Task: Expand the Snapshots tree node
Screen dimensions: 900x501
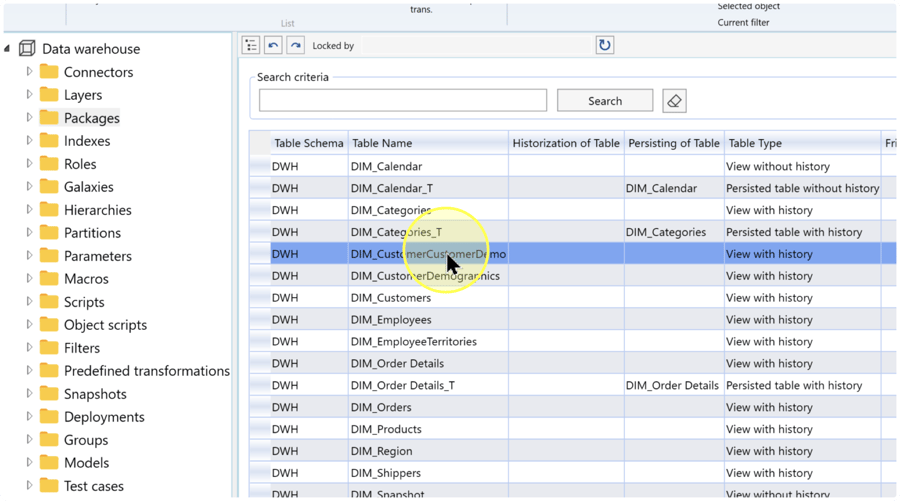Action: click(x=29, y=394)
